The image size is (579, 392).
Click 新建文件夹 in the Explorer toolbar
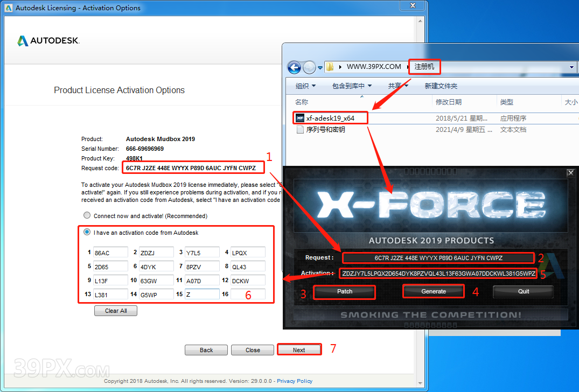click(x=441, y=86)
